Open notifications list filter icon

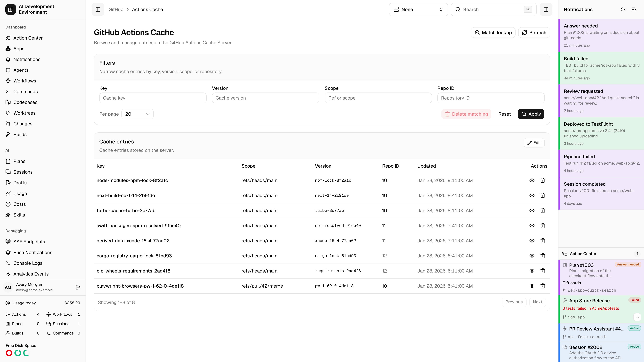[634, 10]
